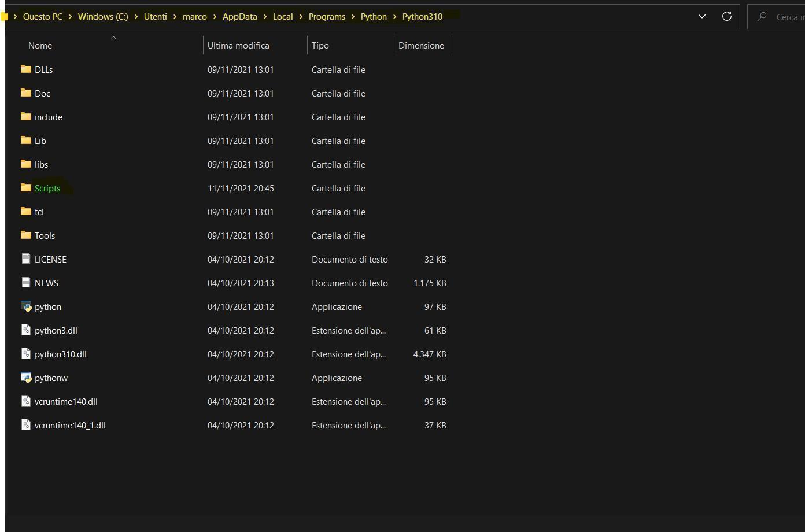The width and height of the screenshot is (805, 532).
Task: Select the NEWS file name
Action: (x=46, y=283)
